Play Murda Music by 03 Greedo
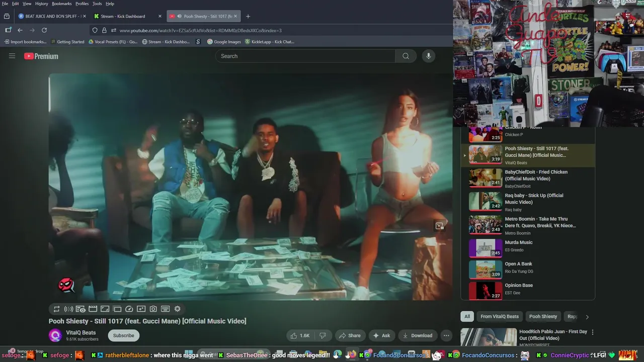 coord(528,248)
